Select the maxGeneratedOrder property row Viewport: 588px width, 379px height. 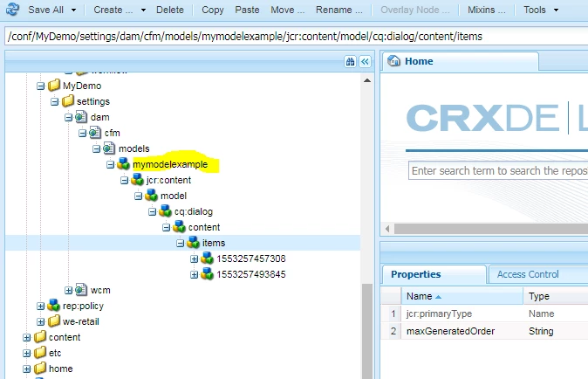point(484,331)
